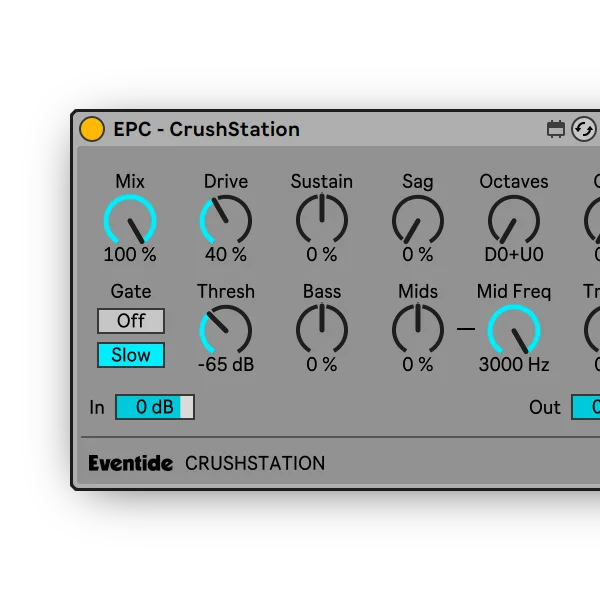Toggle the Slow gate speed button
600x600 pixels.
coord(131,355)
